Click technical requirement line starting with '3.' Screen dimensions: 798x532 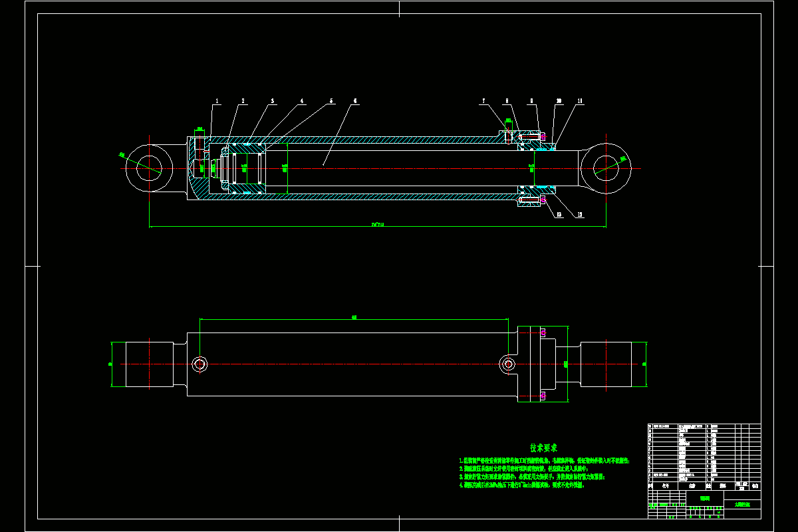pyautogui.click(x=532, y=477)
